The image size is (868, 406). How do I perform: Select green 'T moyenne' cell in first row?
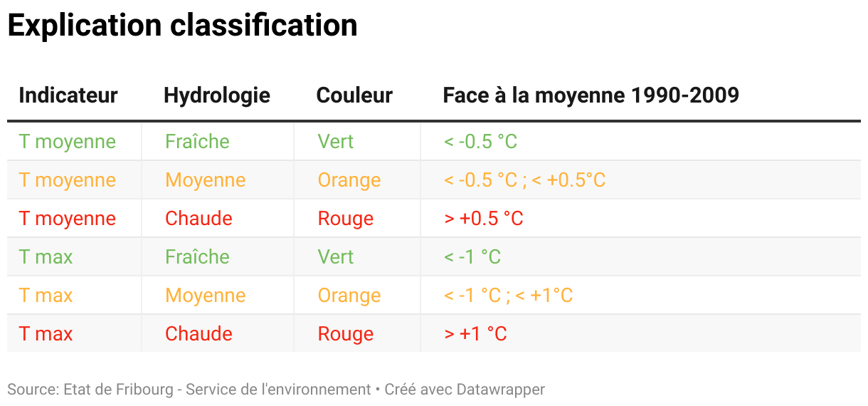(68, 142)
